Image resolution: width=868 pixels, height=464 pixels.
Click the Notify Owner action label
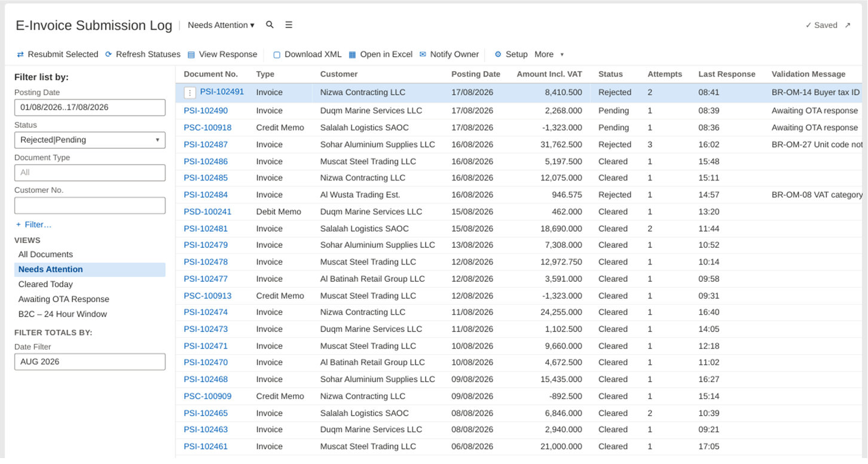[454, 54]
